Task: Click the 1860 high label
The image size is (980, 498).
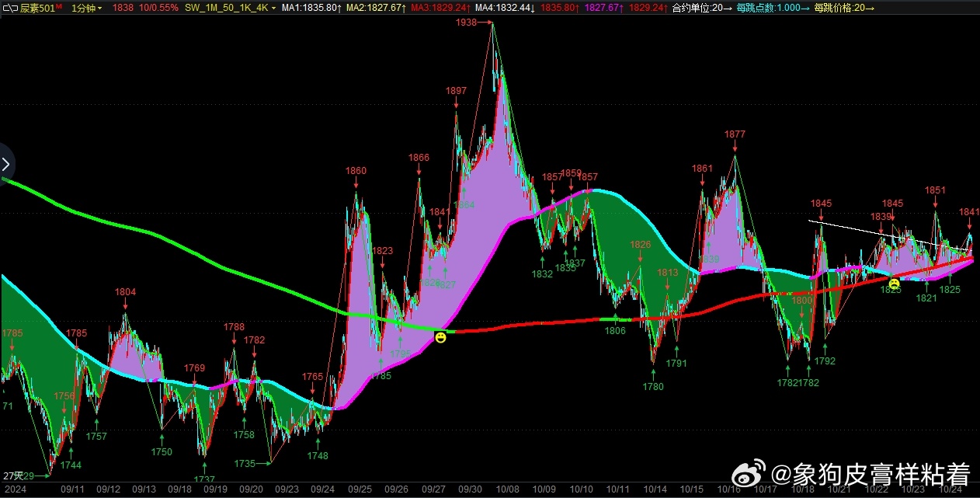Action: click(x=356, y=171)
